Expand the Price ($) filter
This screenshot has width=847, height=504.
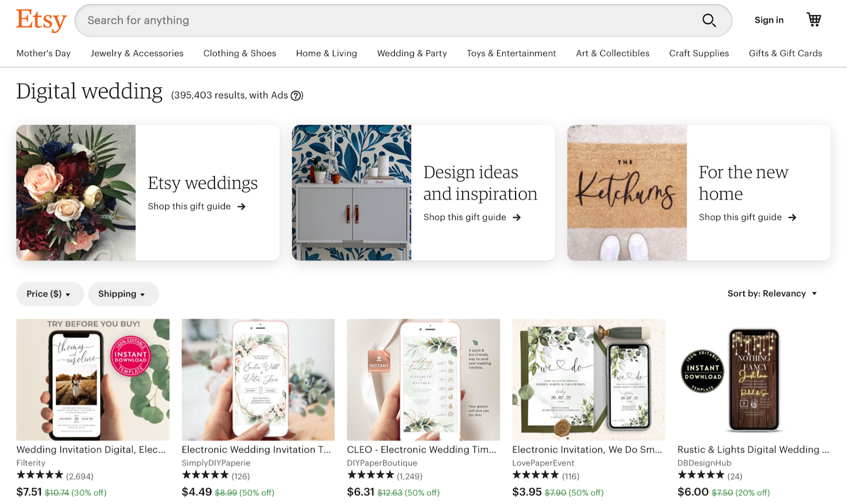[50, 294]
